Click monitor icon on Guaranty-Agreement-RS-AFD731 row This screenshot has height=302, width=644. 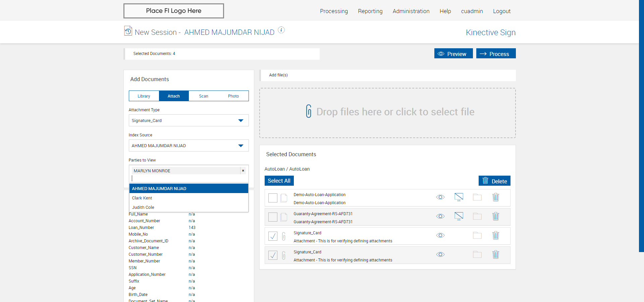pyautogui.click(x=459, y=217)
